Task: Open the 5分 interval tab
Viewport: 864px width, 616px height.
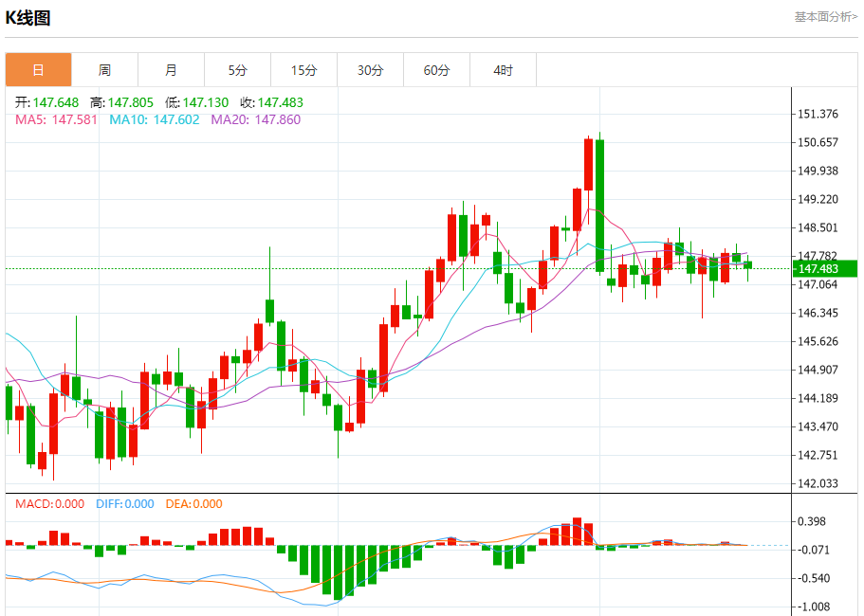Action: coord(237,70)
